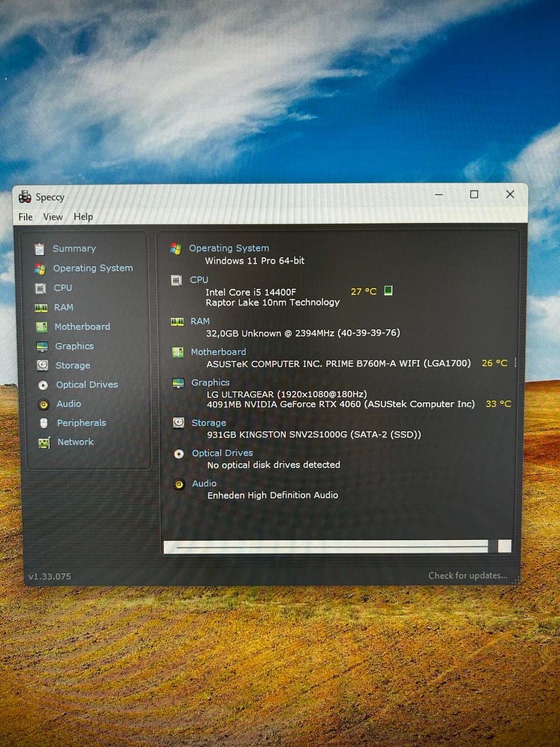This screenshot has width=560, height=747.
Task: Go to Storage section in sidebar
Action: click(x=73, y=365)
